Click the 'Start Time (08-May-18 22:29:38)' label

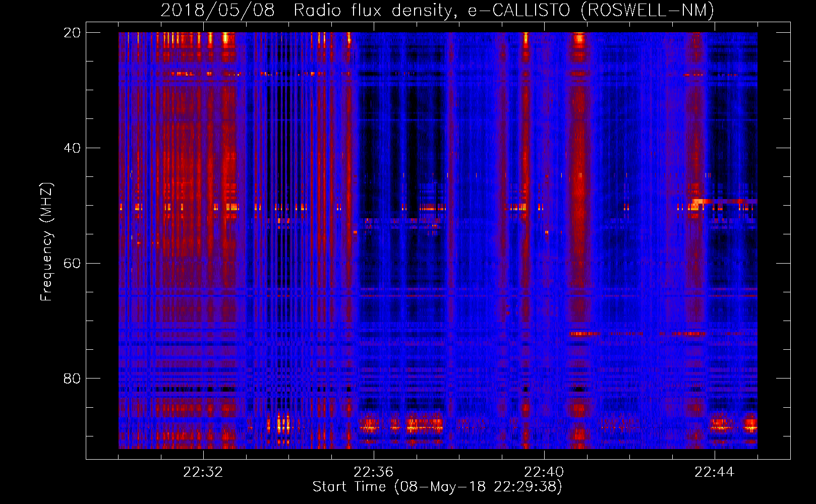pos(437,487)
